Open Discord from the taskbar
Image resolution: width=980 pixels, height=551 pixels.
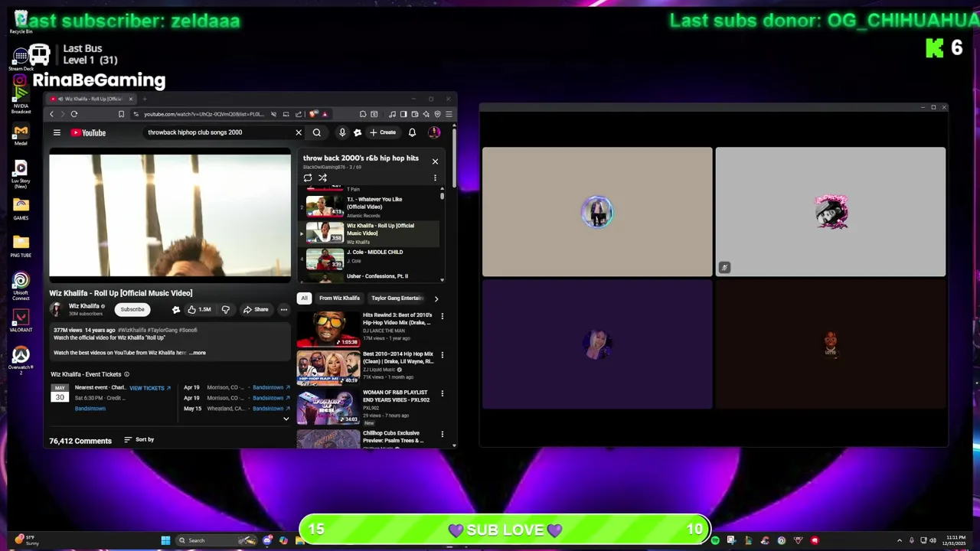tap(267, 540)
